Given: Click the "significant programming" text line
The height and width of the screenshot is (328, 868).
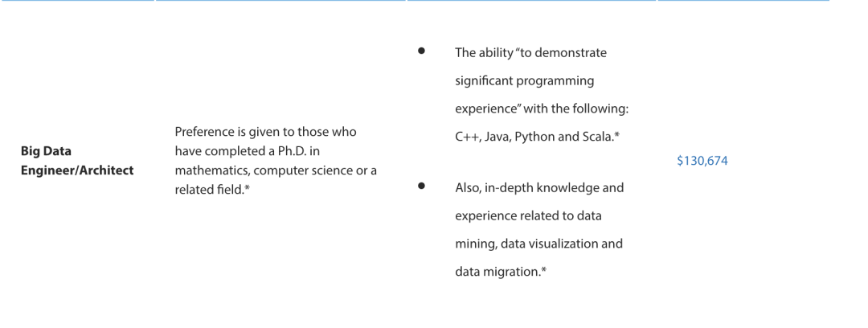Looking at the screenshot, I should pos(524,80).
